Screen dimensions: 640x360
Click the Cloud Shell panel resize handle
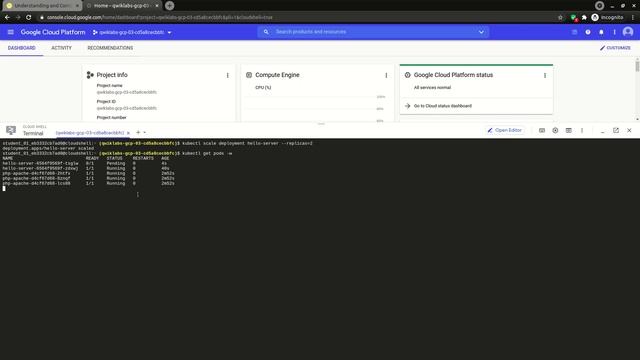click(x=321, y=123)
